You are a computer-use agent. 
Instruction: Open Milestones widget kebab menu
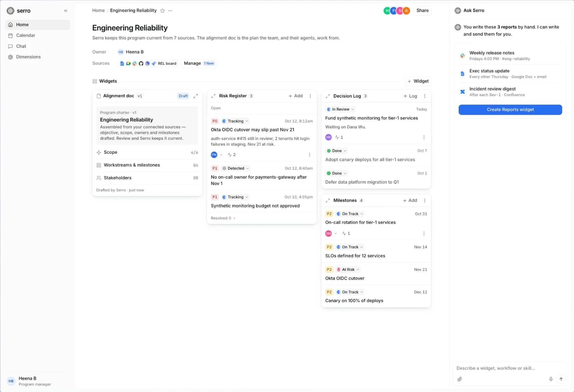point(425,200)
